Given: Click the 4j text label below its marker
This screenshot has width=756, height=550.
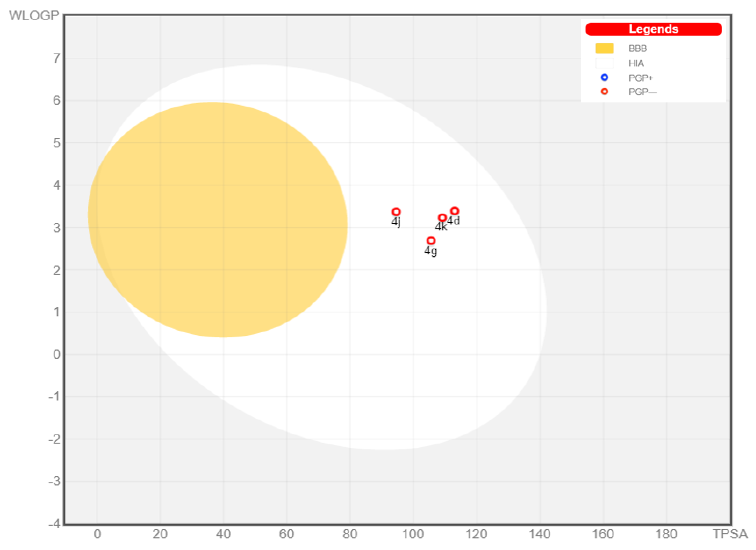Looking at the screenshot, I should (396, 222).
